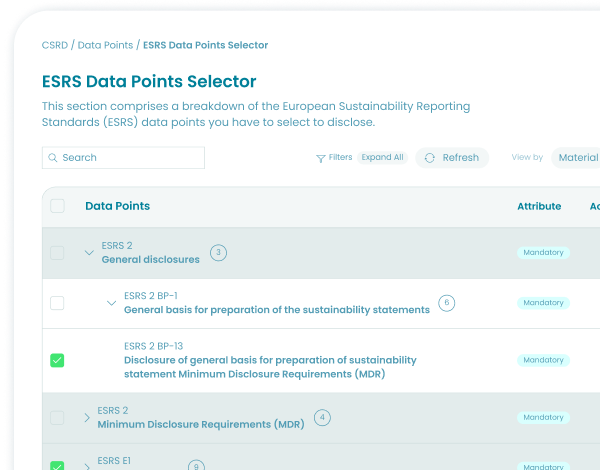Open the Filters option
The width and height of the screenshot is (600, 470).
click(334, 157)
